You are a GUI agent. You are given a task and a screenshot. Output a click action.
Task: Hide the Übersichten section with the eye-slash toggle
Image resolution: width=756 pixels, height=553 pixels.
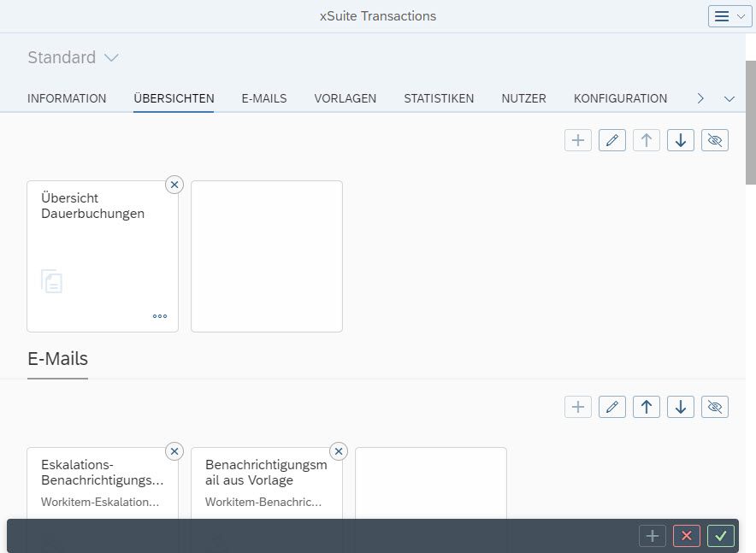coord(714,139)
